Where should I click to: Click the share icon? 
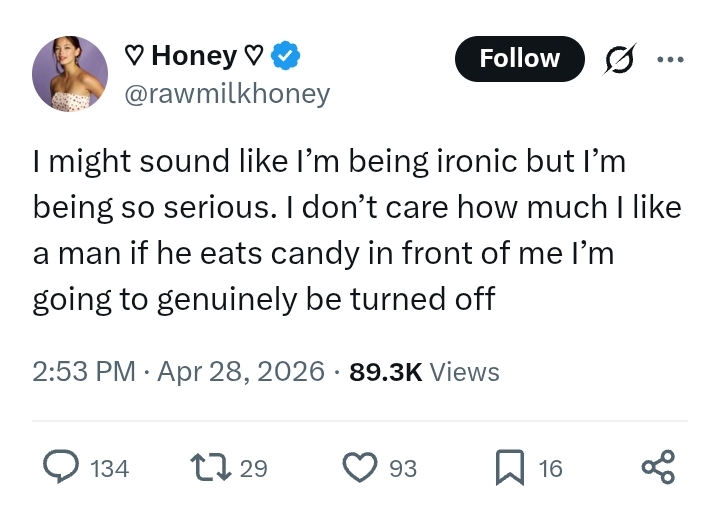point(657,467)
